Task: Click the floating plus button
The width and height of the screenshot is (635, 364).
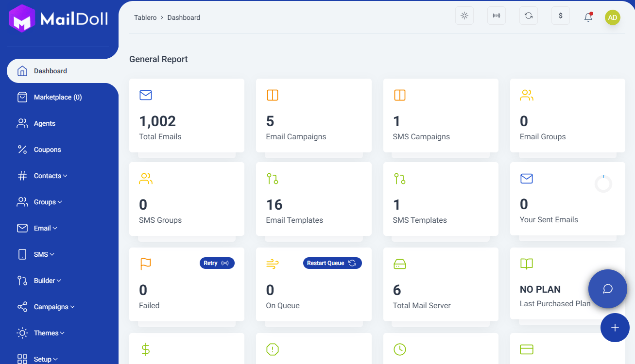Action: point(615,328)
